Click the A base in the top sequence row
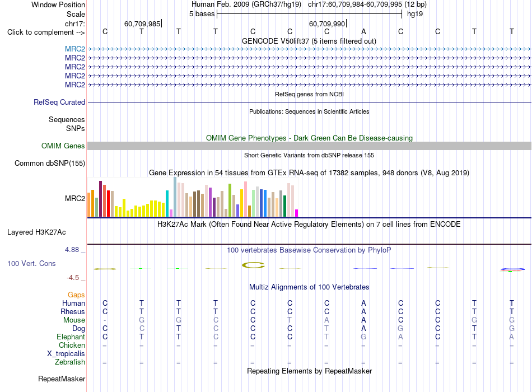532x392 pixels. tap(363, 31)
